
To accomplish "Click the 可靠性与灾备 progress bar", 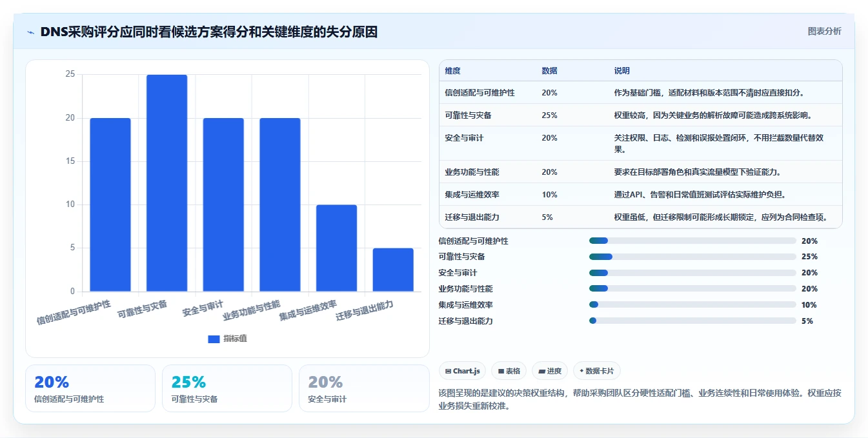I will pos(692,257).
